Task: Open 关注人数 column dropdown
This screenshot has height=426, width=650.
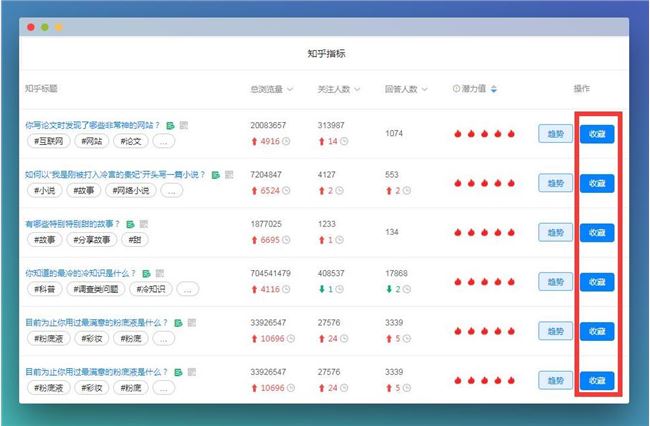Action: (x=357, y=89)
